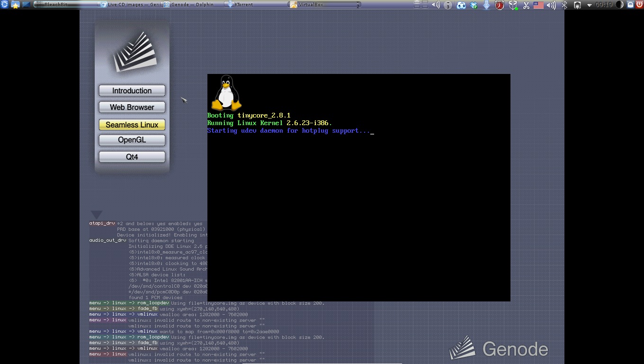Image resolution: width=644 pixels, height=364 pixels.
Task: Launch the Qt4 demo
Action: click(x=132, y=157)
